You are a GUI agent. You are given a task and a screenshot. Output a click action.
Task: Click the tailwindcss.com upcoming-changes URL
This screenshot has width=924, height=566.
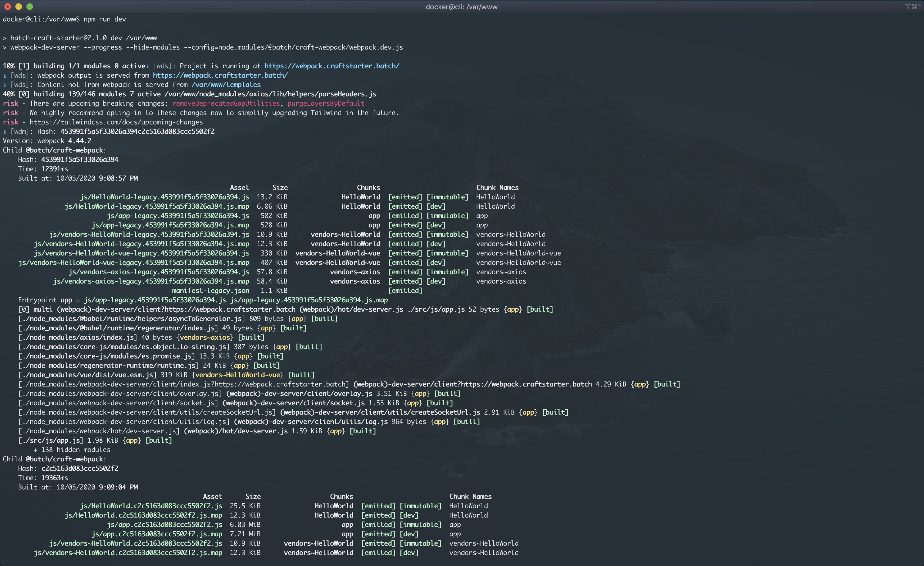click(x=116, y=122)
